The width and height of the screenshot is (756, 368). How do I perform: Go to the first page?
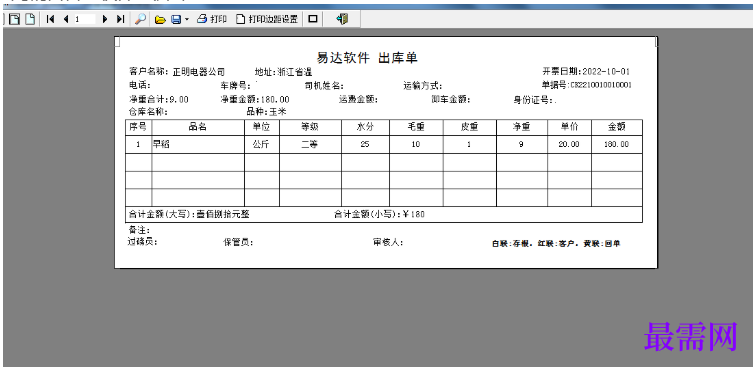[x=50, y=19]
